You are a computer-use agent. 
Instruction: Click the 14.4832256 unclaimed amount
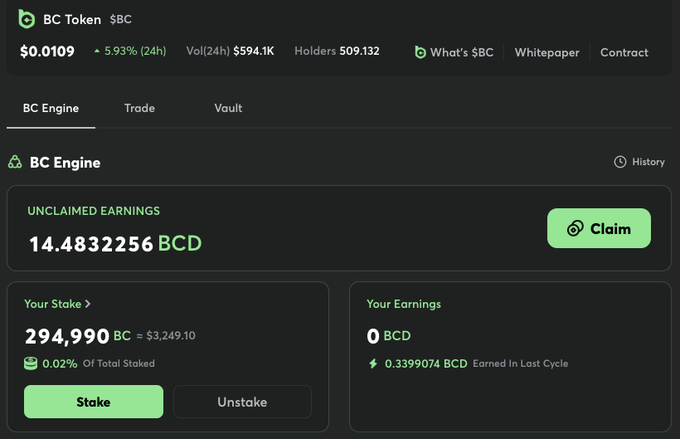(x=91, y=244)
